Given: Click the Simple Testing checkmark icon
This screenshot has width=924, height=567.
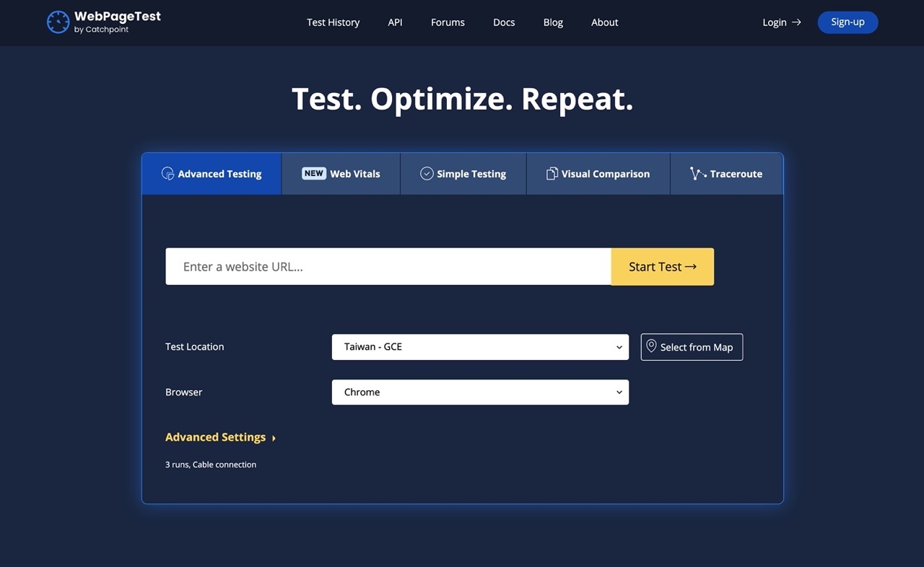Looking at the screenshot, I should [427, 173].
